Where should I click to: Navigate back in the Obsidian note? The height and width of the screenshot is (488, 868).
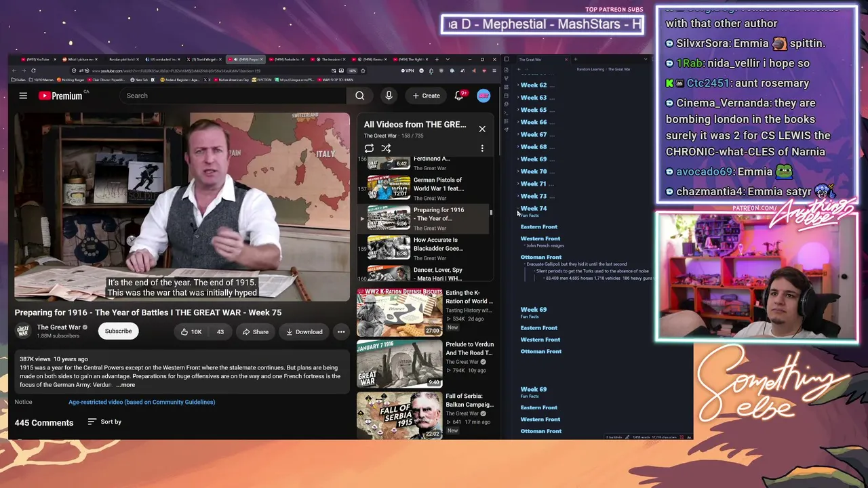point(519,69)
